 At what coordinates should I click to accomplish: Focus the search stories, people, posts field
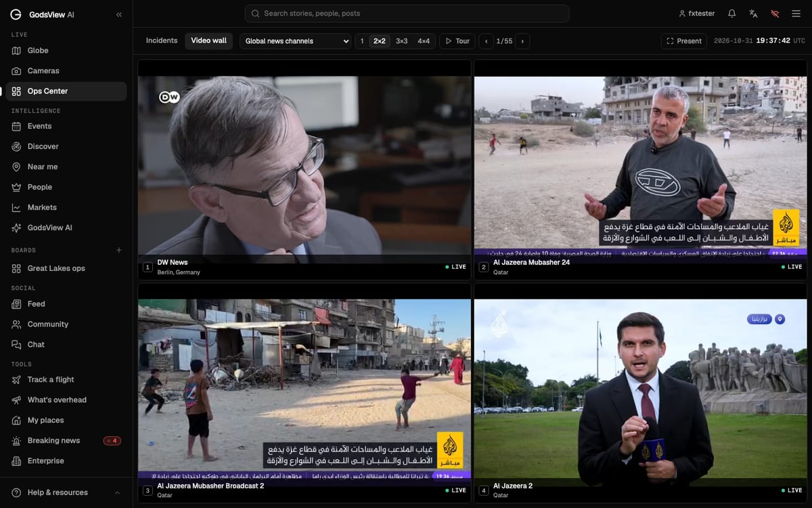pyautogui.click(x=407, y=14)
